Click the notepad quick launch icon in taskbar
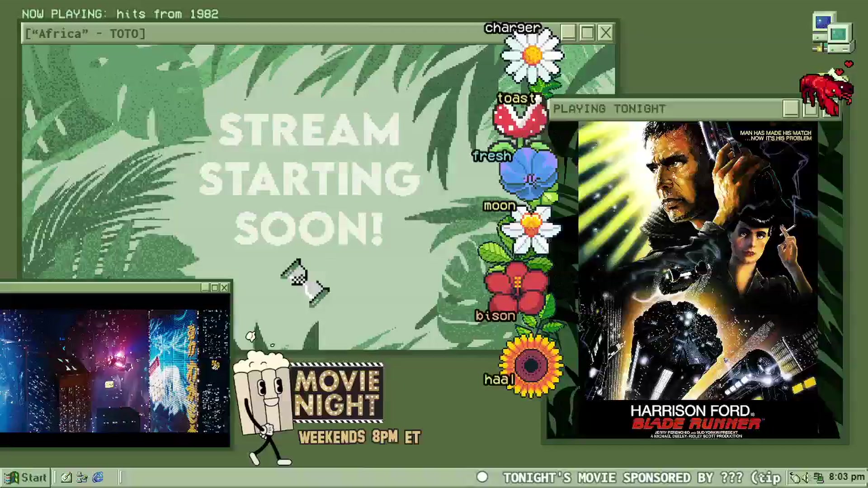The image size is (868, 488). 66,478
